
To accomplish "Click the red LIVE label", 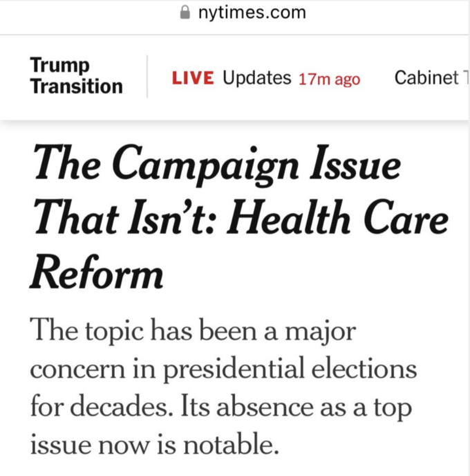I will [x=193, y=78].
